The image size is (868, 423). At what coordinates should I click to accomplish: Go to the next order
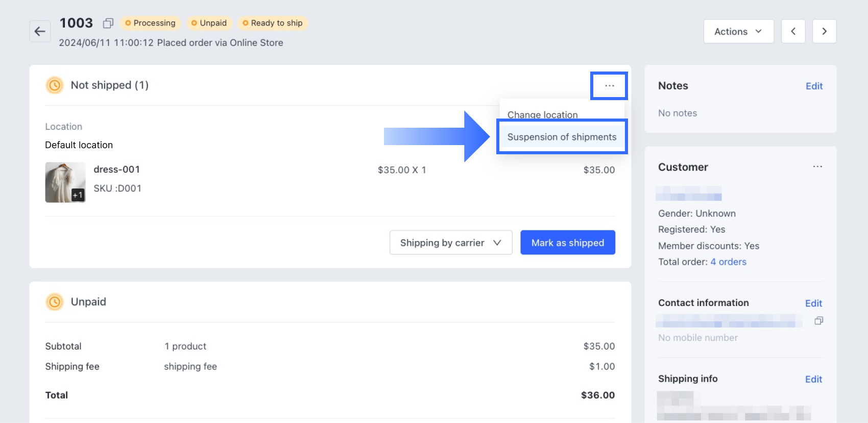pyautogui.click(x=824, y=32)
